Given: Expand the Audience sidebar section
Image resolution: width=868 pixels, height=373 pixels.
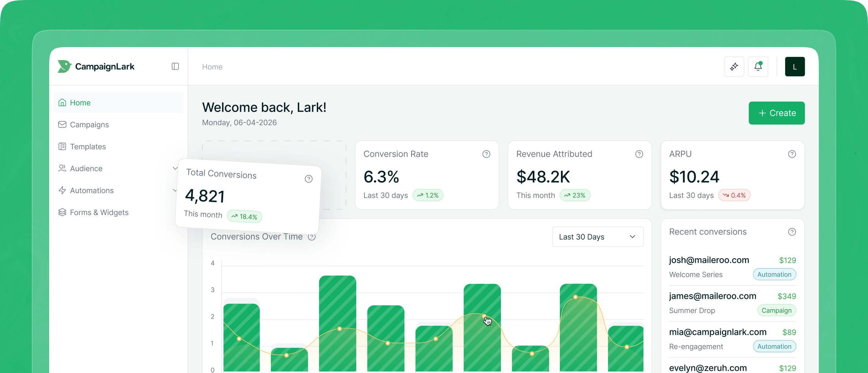Looking at the screenshot, I should click(175, 168).
